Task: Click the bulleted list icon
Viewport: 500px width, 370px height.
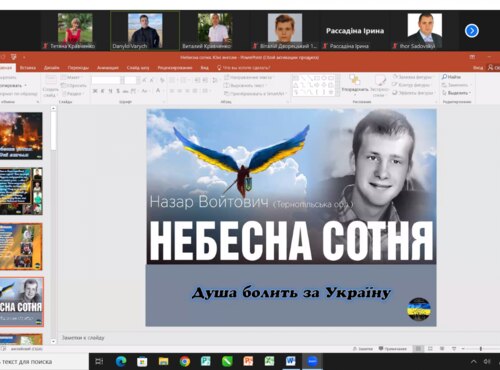Action: point(173,80)
